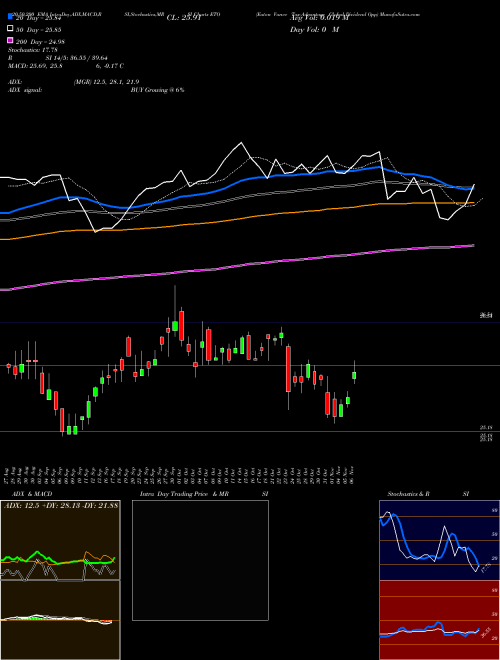
Task: Click the blue 20 Day EMA legend swatch
Action: point(10,17)
